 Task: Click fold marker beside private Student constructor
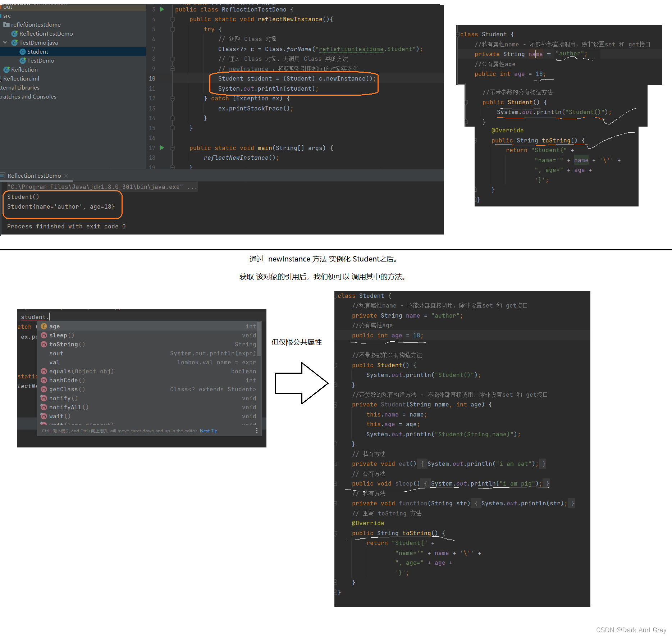(336, 405)
